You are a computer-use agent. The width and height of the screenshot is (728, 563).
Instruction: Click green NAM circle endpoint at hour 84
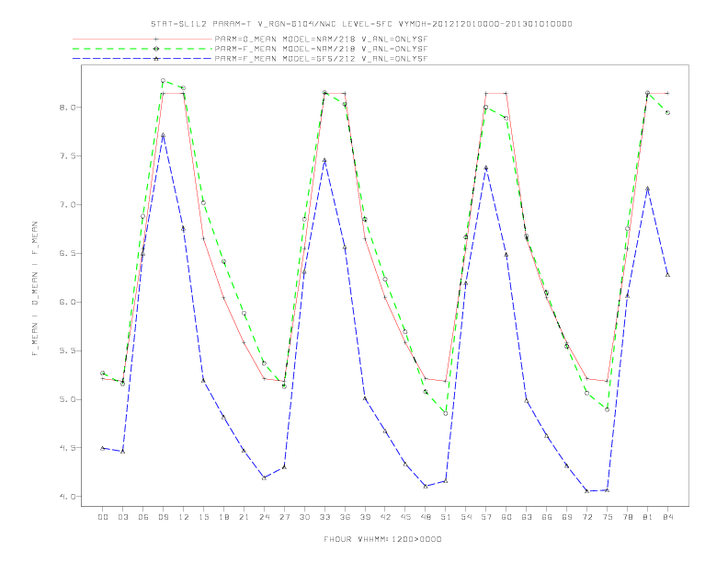click(668, 112)
